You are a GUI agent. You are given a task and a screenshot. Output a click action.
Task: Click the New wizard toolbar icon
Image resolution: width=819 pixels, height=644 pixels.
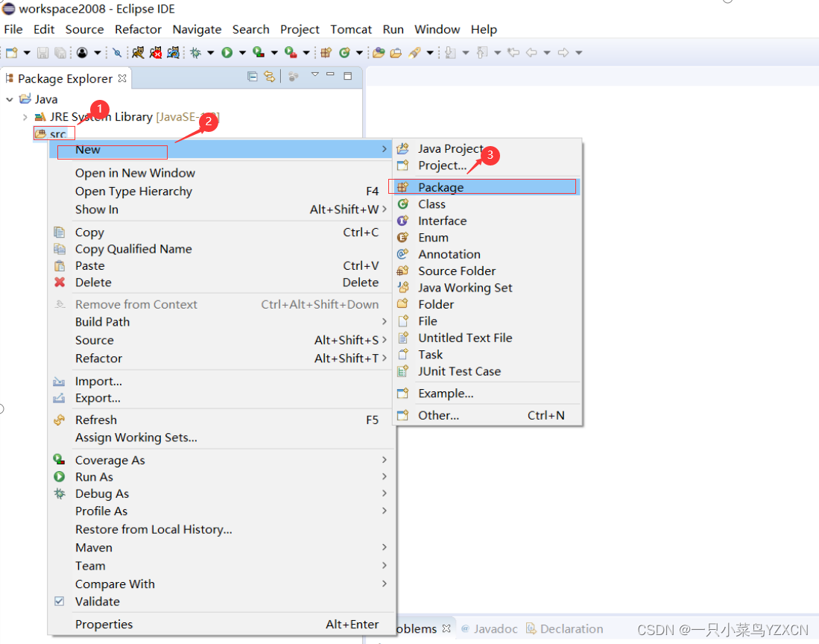tap(11, 53)
